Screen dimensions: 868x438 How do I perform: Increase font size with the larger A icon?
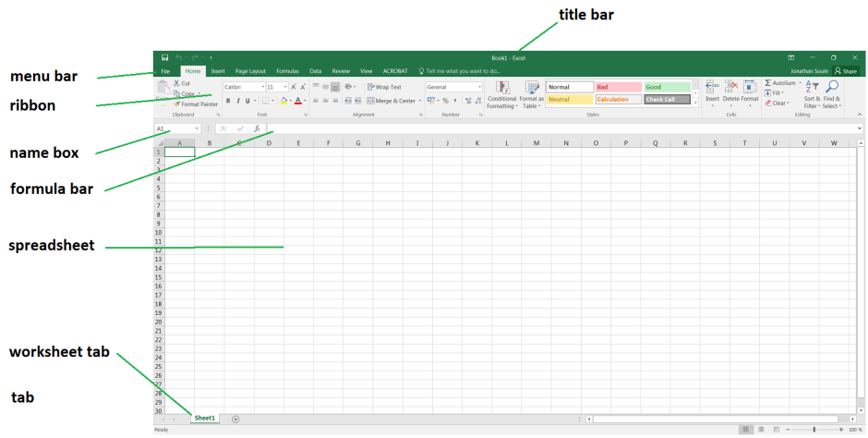pos(294,87)
